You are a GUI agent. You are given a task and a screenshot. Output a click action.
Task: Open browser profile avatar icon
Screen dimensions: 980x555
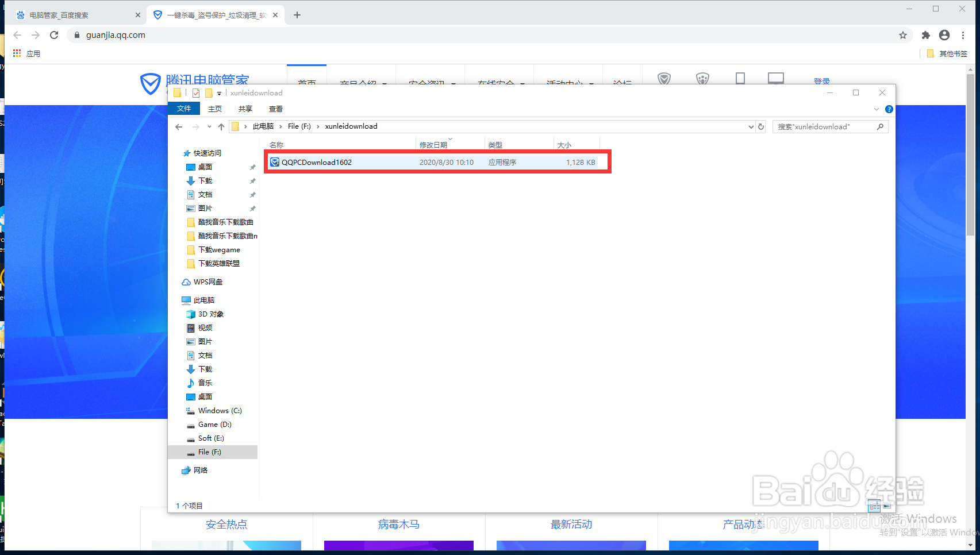tap(944, 35)
